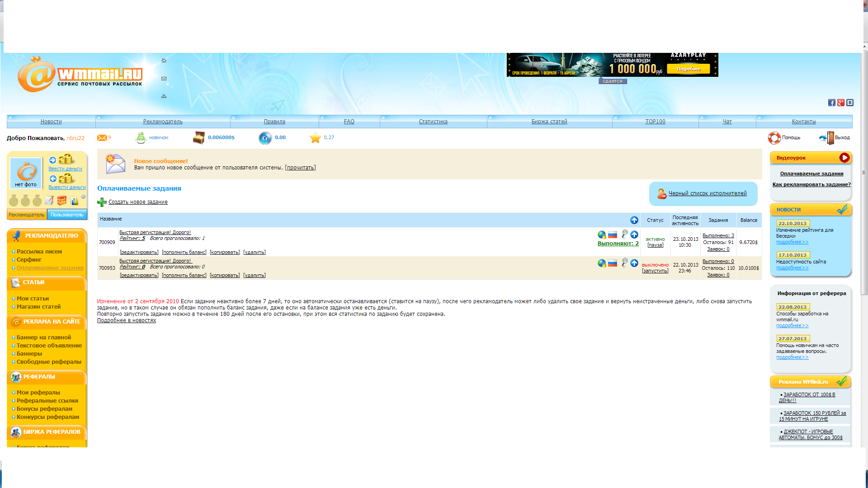Open the Google Plus social icon
The image size is (868, 488).
coord(840,103)
